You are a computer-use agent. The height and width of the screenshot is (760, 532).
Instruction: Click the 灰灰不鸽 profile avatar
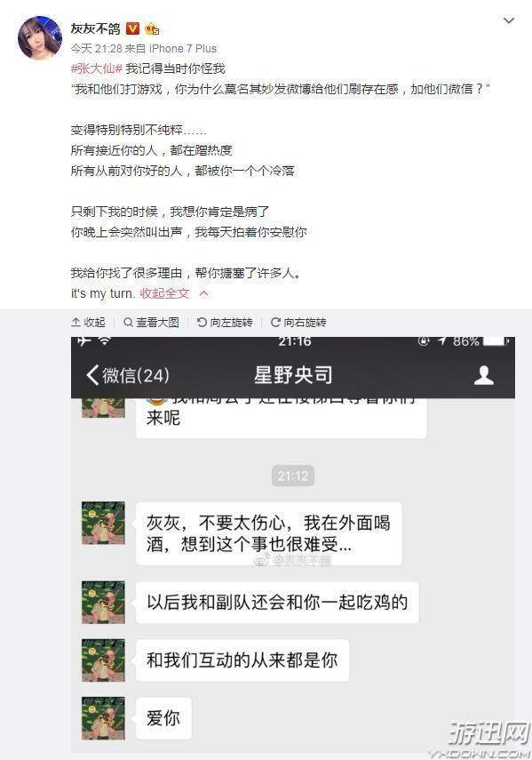[x=40, y=37]
